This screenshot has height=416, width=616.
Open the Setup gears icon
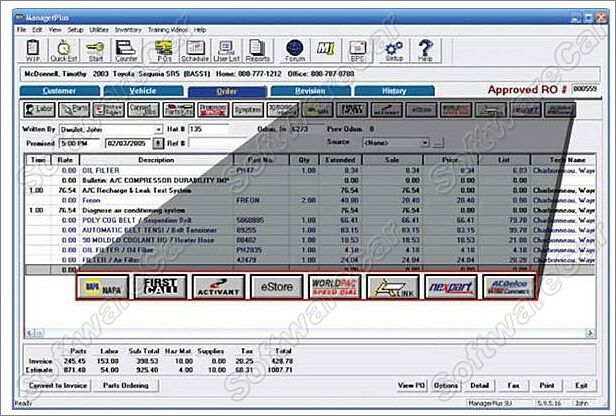pyautogui.click(x=394, y=49)
